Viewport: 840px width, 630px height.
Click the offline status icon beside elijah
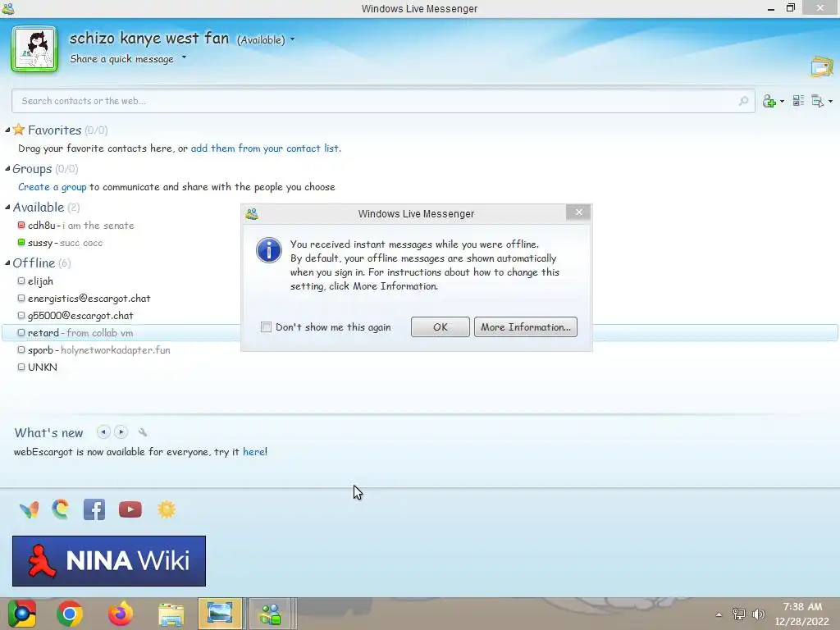pos(21,281)
